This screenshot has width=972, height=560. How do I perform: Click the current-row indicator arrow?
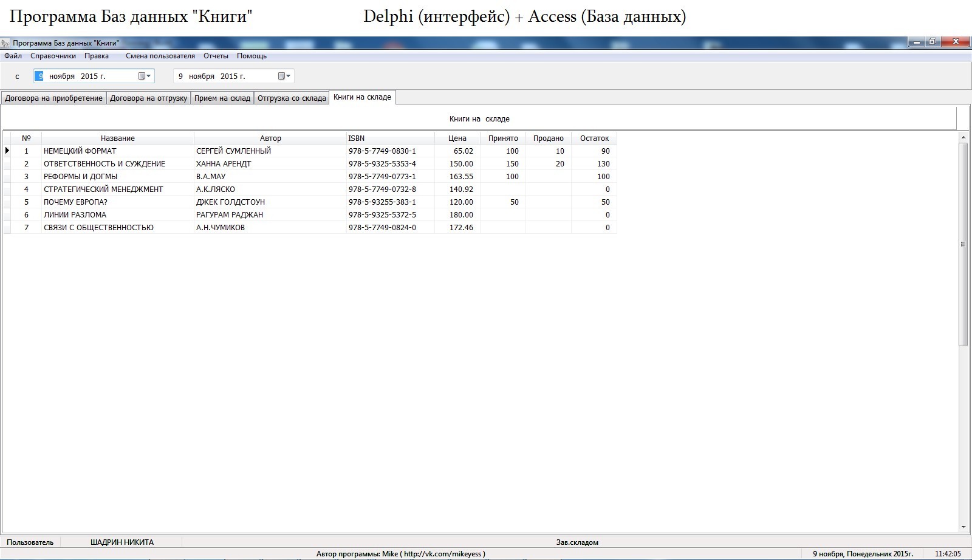(x=7, y=151)
